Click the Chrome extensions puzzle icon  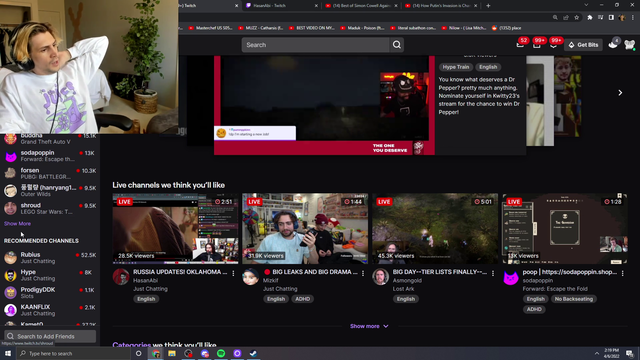coord(589,18)
